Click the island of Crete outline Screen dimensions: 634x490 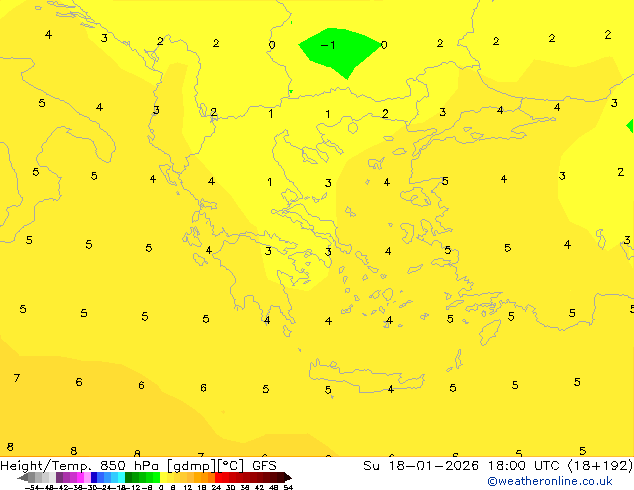coord(367,376)
